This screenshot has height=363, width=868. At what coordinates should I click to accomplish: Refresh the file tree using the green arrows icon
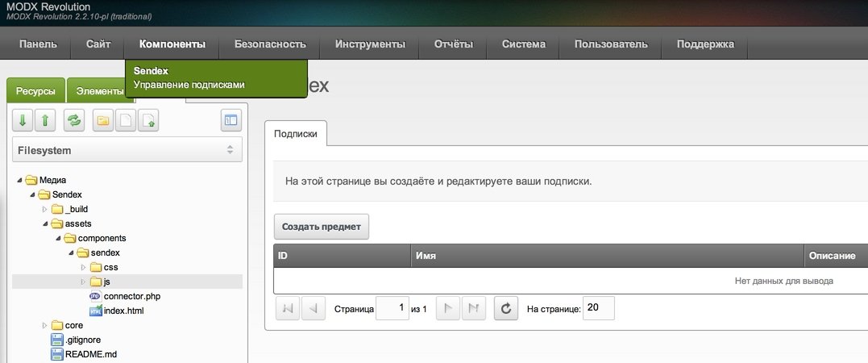click(74, 120)
